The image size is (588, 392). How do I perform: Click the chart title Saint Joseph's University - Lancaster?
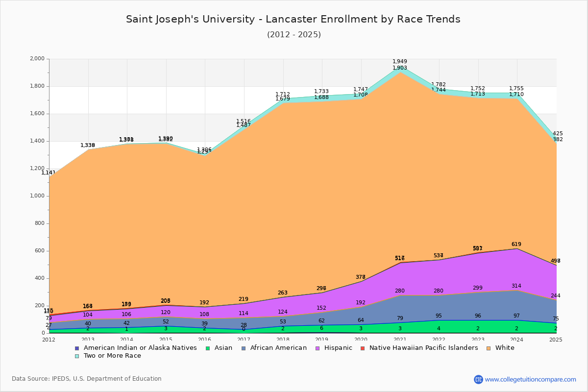pyautogui.click(x=293, y=19)
